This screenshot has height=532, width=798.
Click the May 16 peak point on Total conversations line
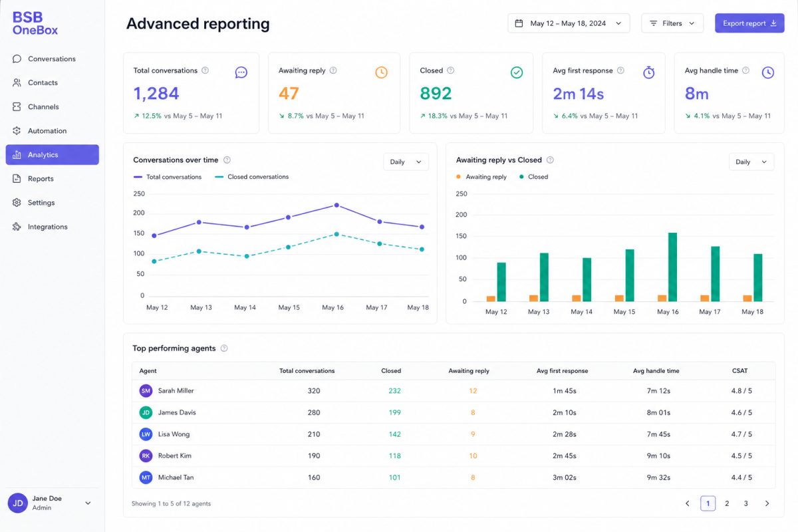pos(336,205)
